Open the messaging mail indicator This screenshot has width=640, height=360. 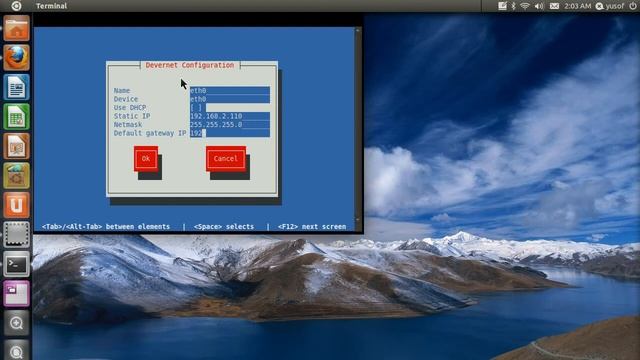(554, 6)
